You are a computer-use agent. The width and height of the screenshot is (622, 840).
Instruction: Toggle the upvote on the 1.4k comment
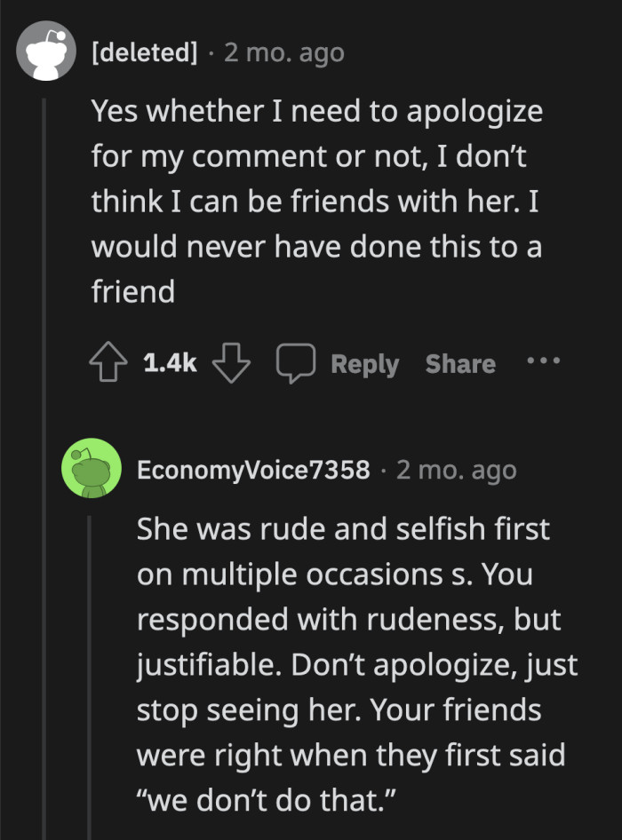coord(107,363)
